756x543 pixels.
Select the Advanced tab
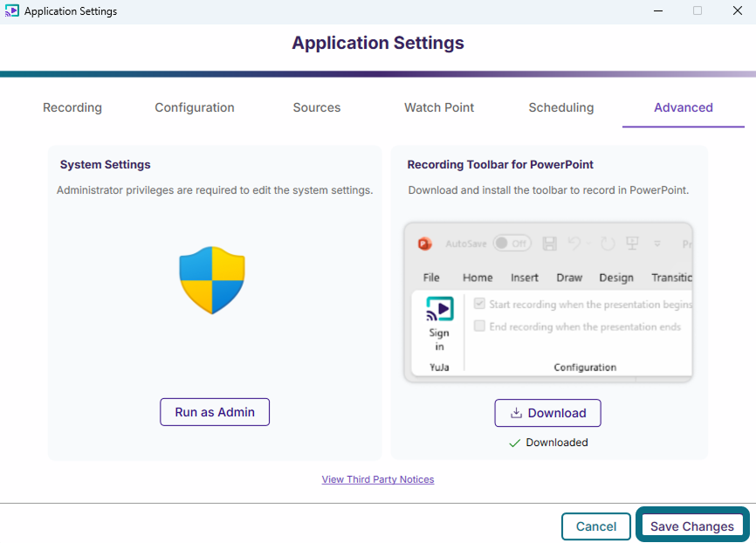coord(684,107)
